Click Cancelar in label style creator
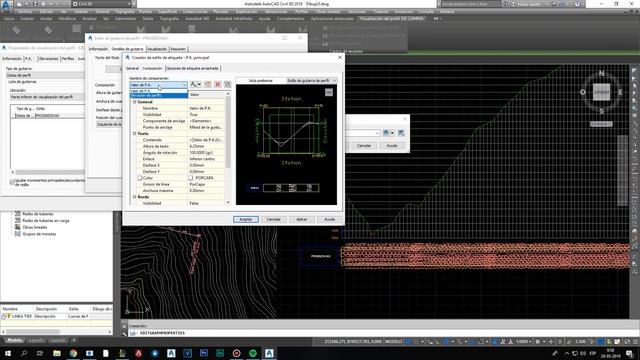This screenshot has width=640, height=360. coord(273,220)
